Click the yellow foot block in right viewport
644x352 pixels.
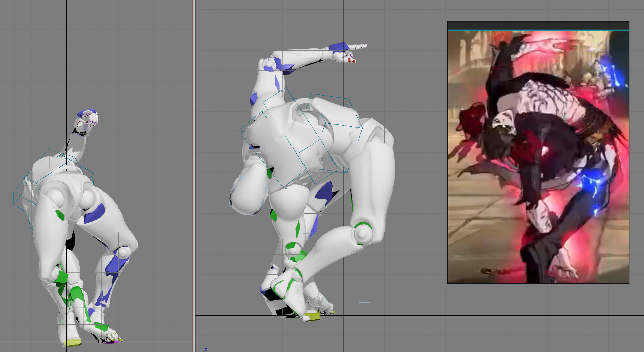click(x=312, y=316)
